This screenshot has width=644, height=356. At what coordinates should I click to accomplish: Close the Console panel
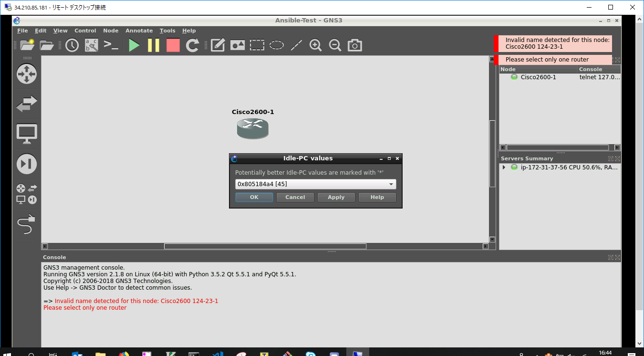[617, 258]
